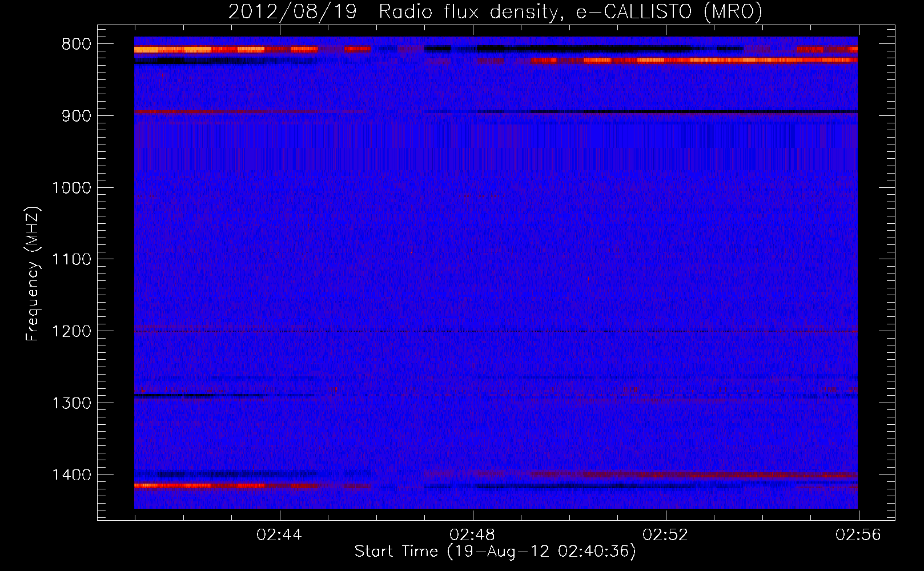The image size is (924, 571).
Task: Click the 02:56 time tick label
Action: coord(858,535)
